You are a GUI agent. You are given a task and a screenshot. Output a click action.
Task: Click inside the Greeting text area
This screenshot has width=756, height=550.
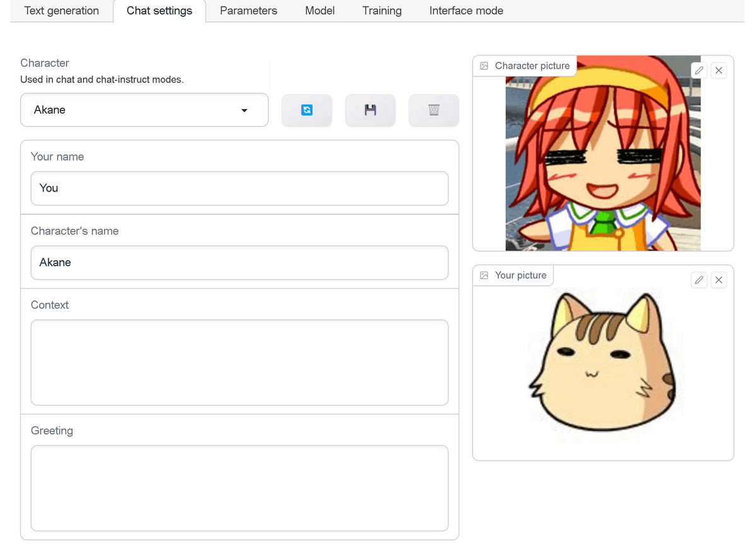[239, 488]
